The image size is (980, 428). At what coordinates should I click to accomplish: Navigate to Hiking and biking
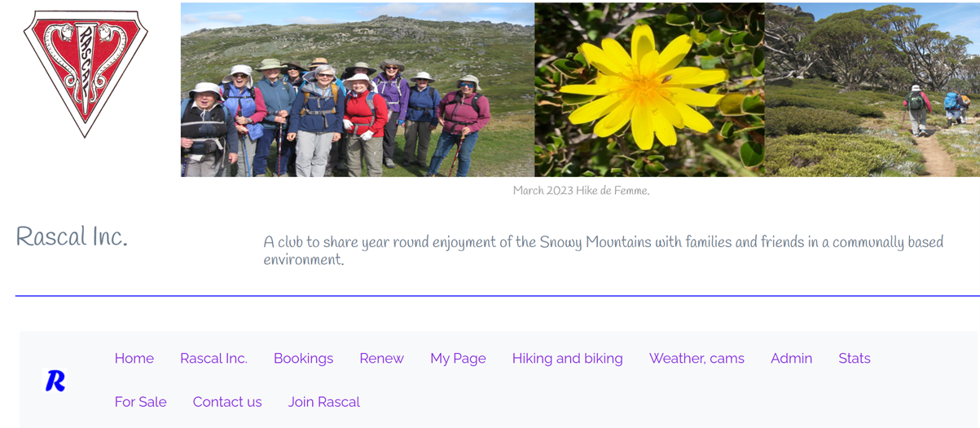567,358
